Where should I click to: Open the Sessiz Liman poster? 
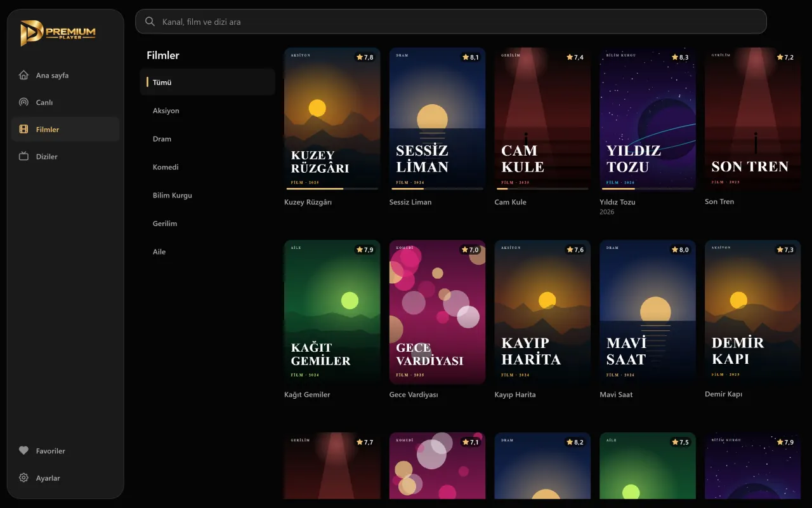pos(438,120)
